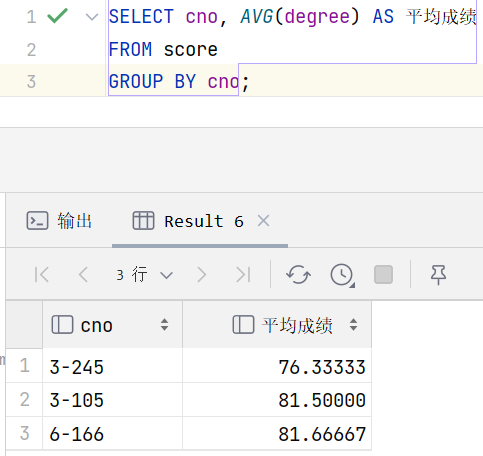Screen dimensions: 483x456
Task: Collapse the SQL statement fold arrow
Action: point(92,17)
